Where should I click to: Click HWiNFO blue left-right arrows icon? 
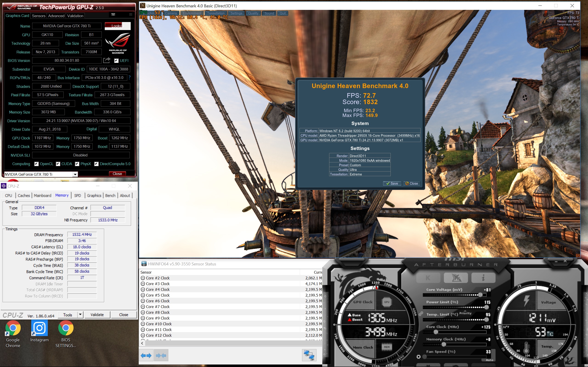point(146,356)
